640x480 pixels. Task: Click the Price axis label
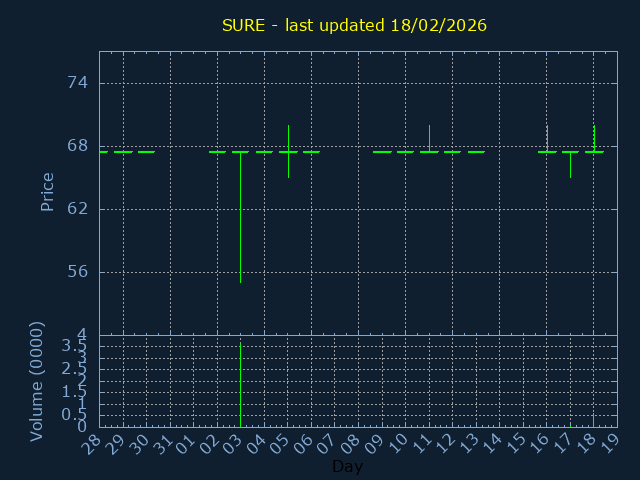(47, 191)
